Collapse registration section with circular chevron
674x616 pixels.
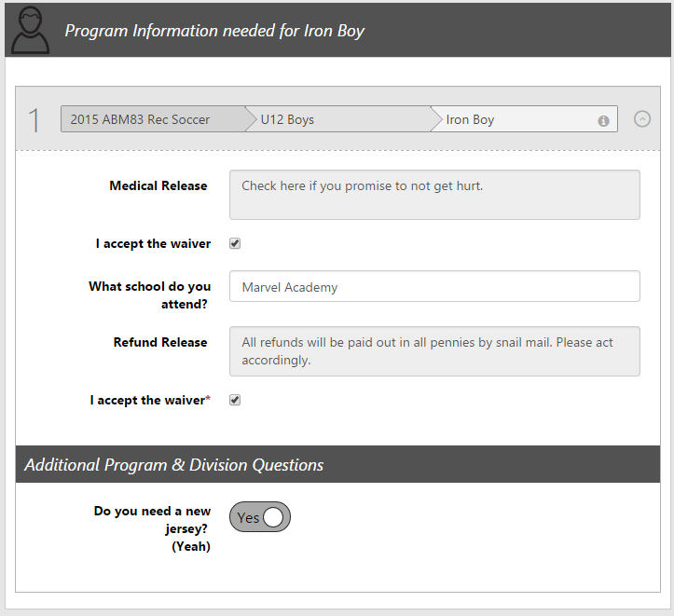pos(642,119)
